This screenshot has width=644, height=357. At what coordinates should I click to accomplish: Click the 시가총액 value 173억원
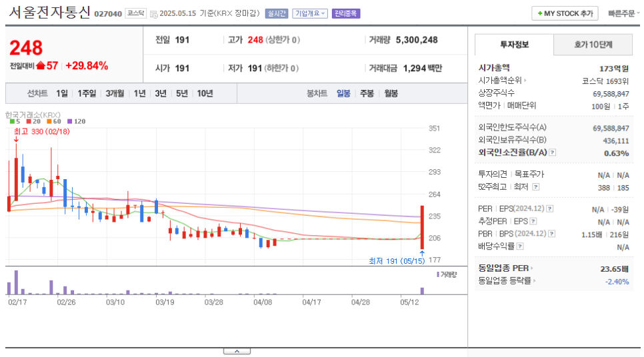click(x=614, y=69)
